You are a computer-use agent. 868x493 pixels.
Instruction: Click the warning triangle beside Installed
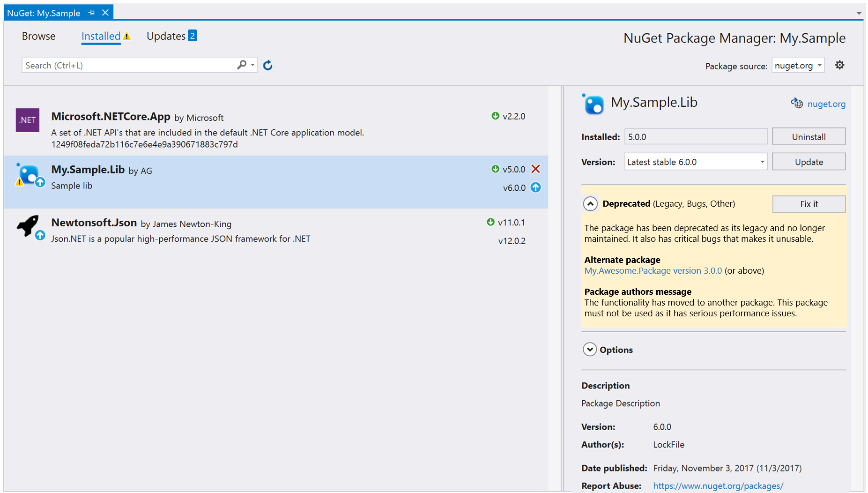[126, 36]
